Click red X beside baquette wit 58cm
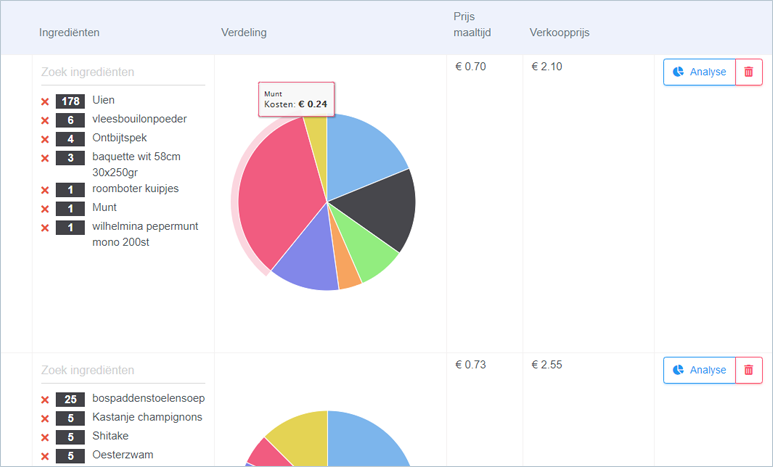The width and height of the screenshot is (773, 467). 44,158
